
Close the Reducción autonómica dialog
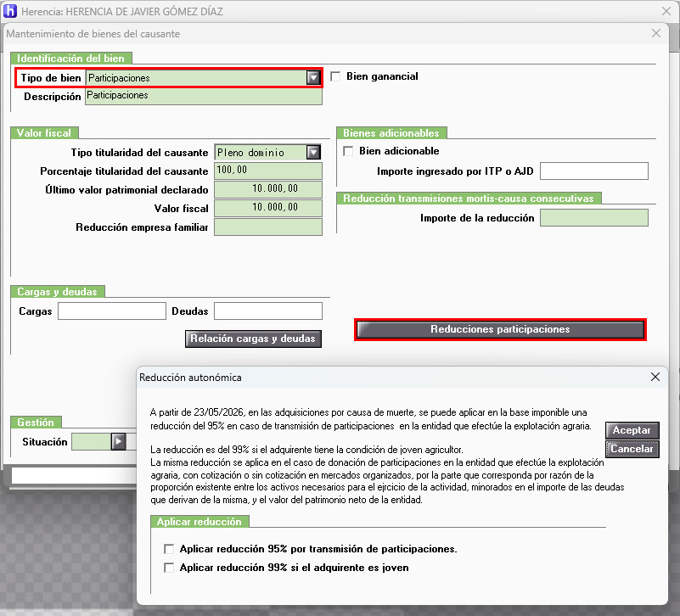(x=655, y=377)
